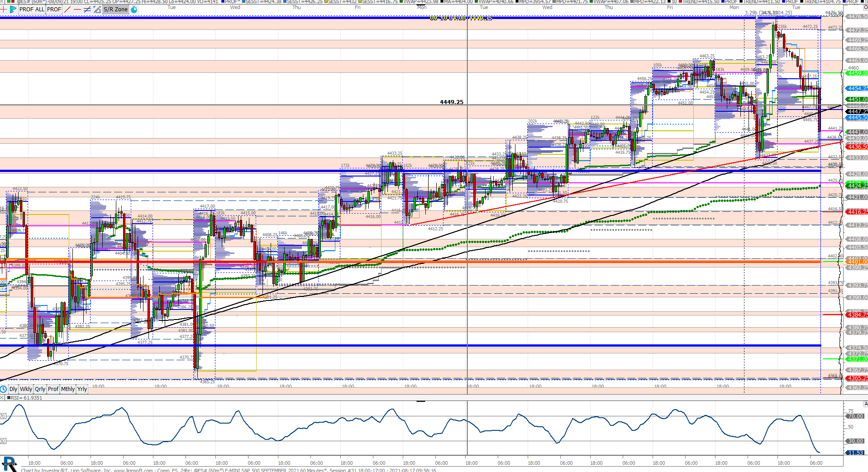Open the pencil annotation tool

97,9
